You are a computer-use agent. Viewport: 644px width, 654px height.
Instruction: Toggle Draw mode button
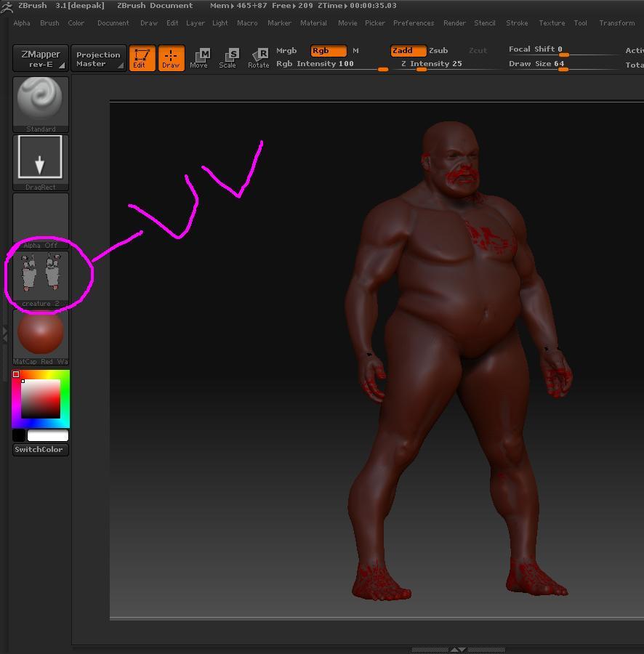click(171, 58)
